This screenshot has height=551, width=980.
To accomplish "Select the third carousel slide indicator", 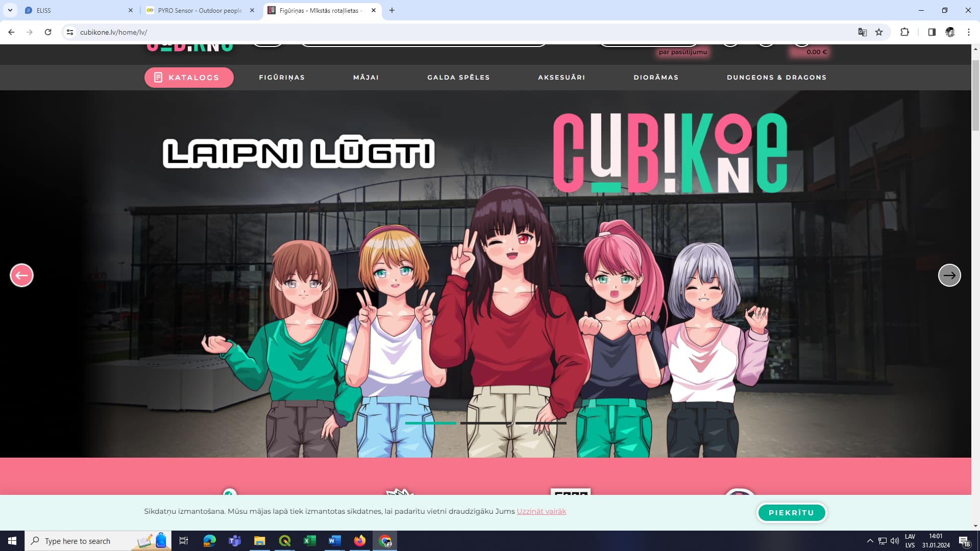I will pos(541,423).
